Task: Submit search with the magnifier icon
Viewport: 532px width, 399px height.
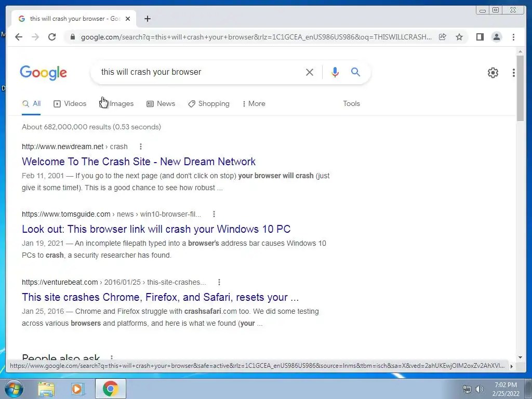Action: pos(355,72)
